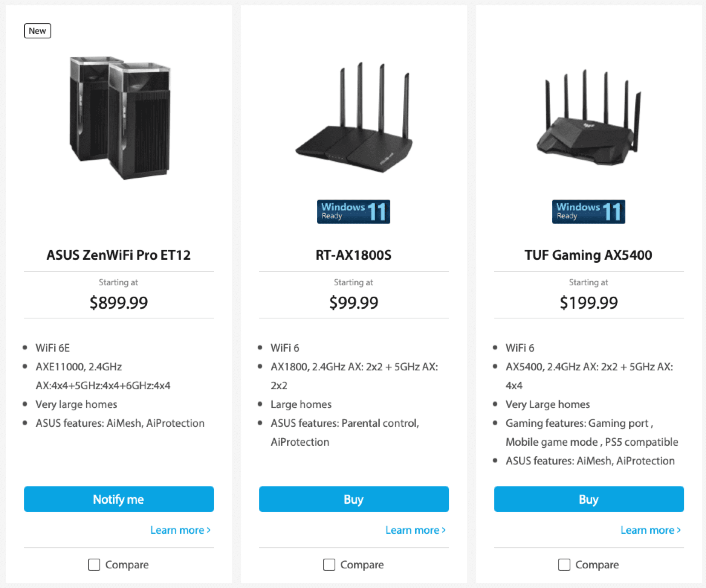Click the ASUS ZenWiFi Pro ET12 product image

pos(120,118)
